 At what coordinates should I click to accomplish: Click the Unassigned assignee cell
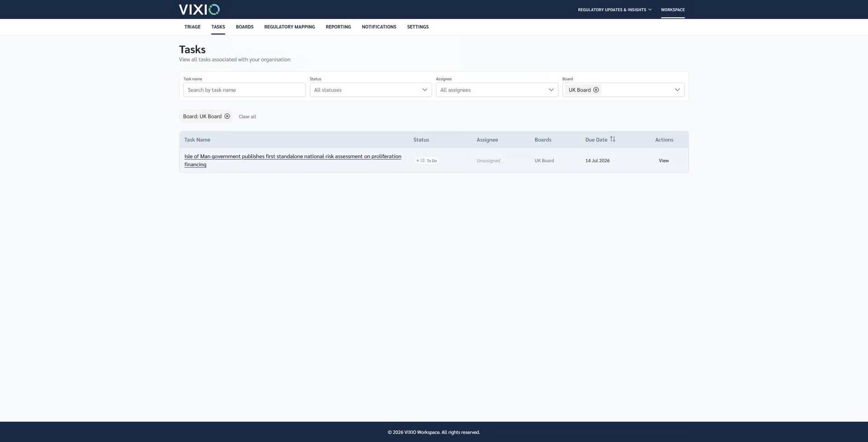click(x=488, y=161)
